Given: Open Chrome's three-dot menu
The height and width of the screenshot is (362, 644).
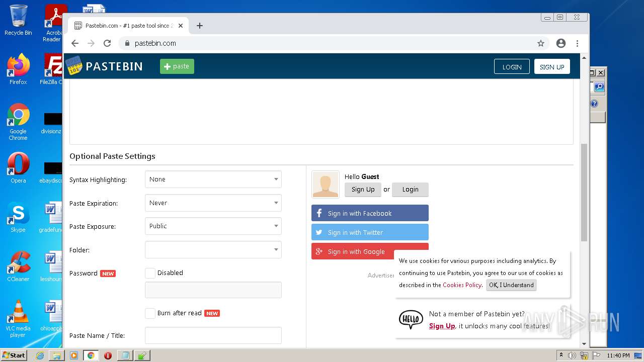Looking at the screenshot, I should [x=578, y=43].
